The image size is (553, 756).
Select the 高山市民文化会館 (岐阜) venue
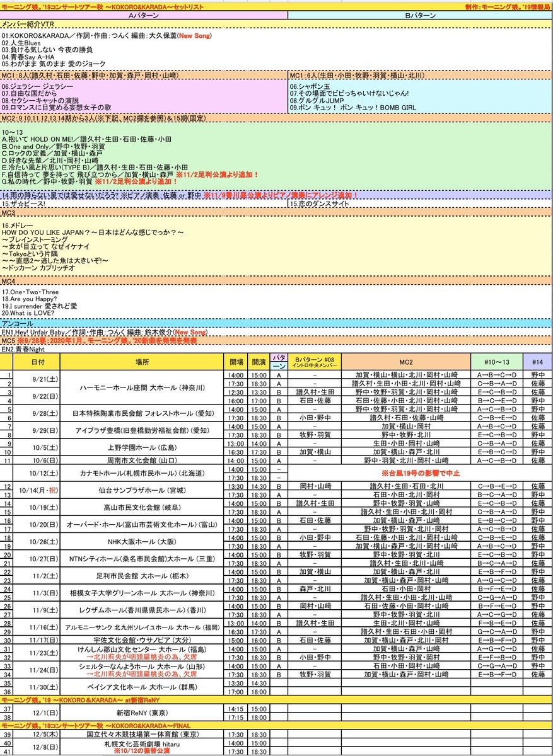[x=143, y=507]
